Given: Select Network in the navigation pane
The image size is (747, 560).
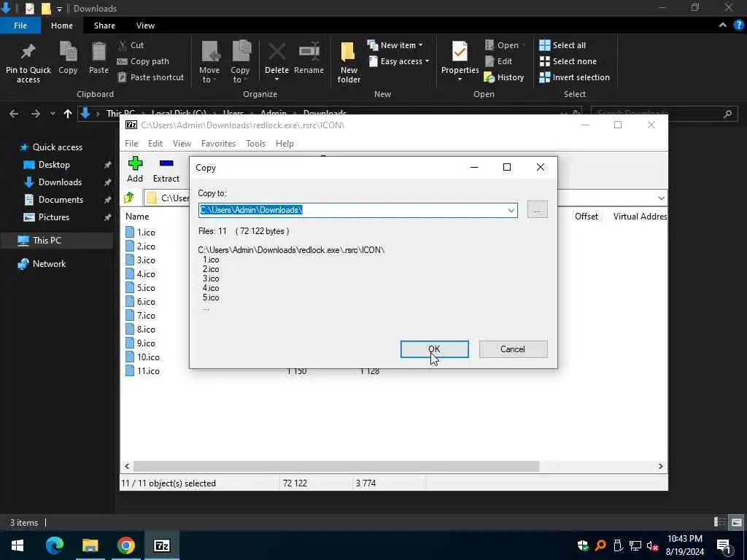Looking at the screenshot, I should pyautogui.click(x=49, y=264).
